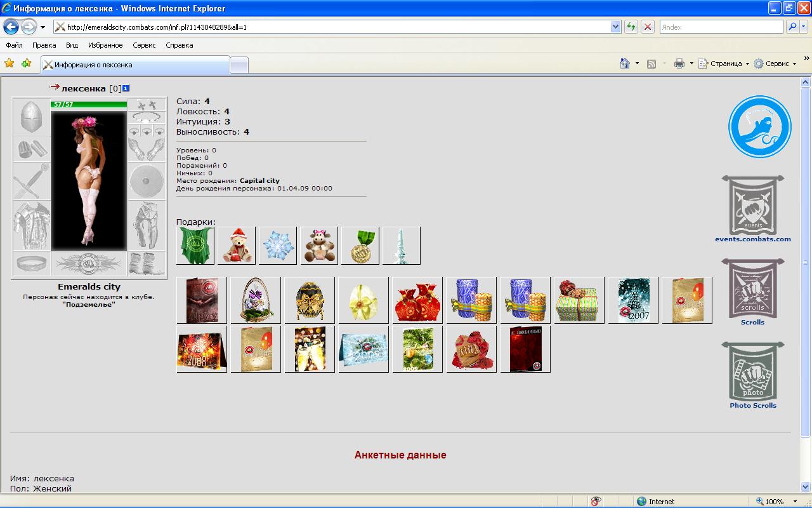
Task: Click the red gift bags present
Action: click(x=417, y=300)
